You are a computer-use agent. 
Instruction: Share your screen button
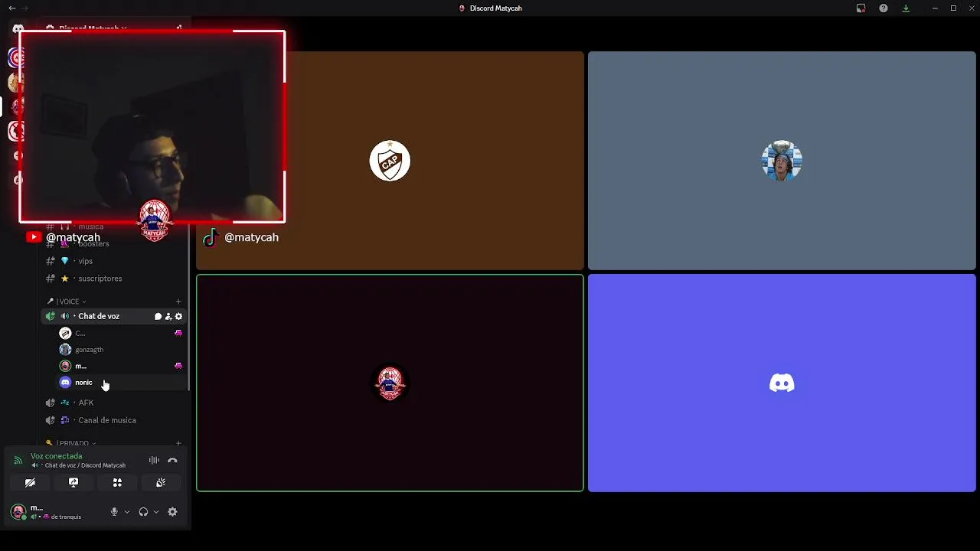point(73,483)
